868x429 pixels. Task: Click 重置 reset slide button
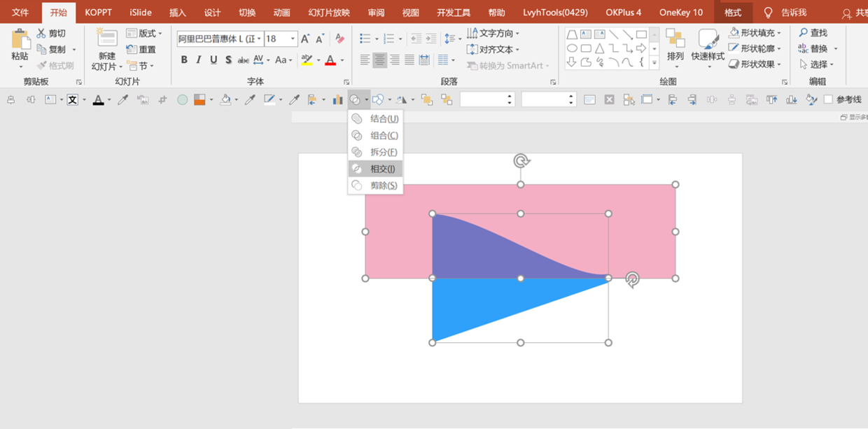tap(141, 49)
